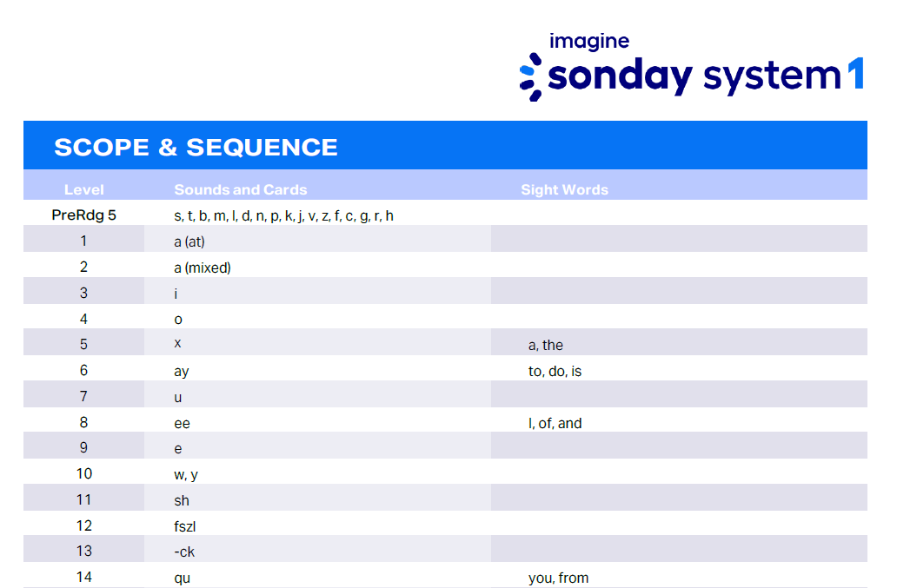Click sight words "to, do, is"
Screen dimensions: 897x588
point(555,371)
